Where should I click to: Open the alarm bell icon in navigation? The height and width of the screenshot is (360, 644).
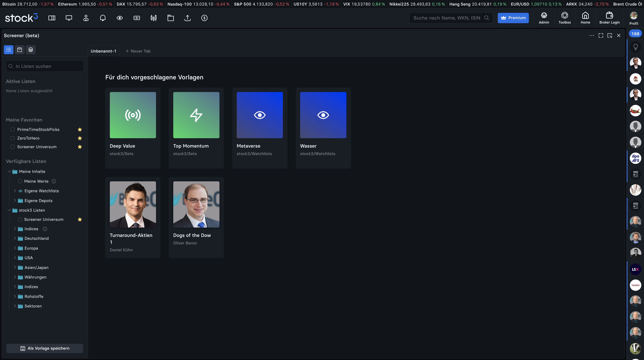point(103,18)
